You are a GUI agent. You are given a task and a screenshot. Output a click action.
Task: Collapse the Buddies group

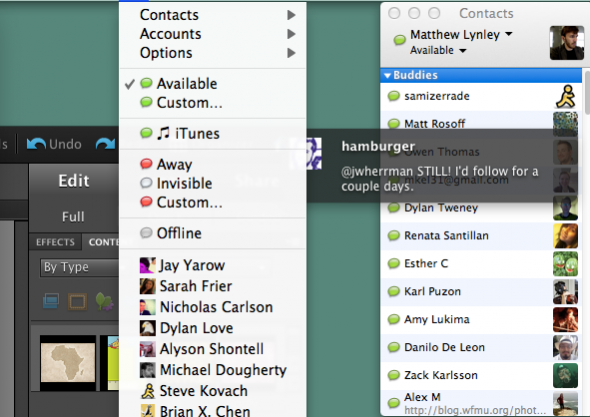tap(387, 75)
